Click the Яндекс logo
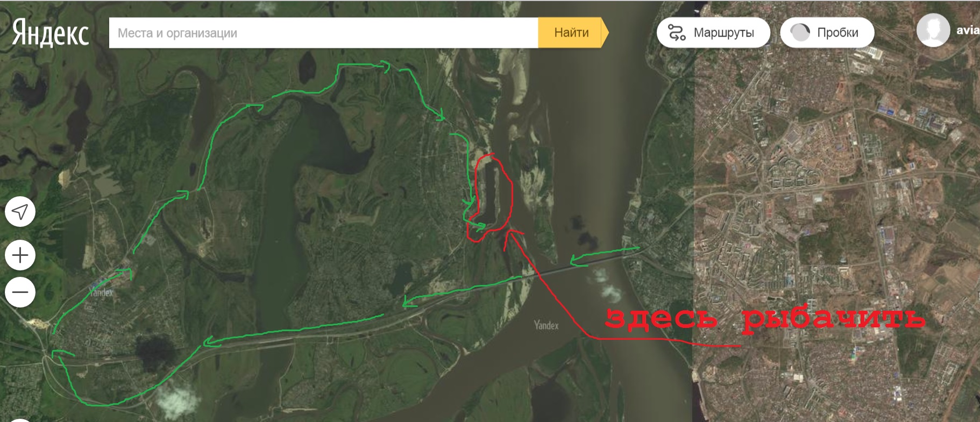The image size is (980, 422). point(50,33)
